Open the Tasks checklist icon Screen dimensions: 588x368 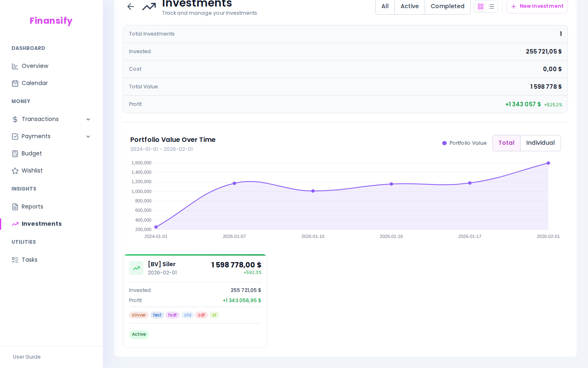15,260
